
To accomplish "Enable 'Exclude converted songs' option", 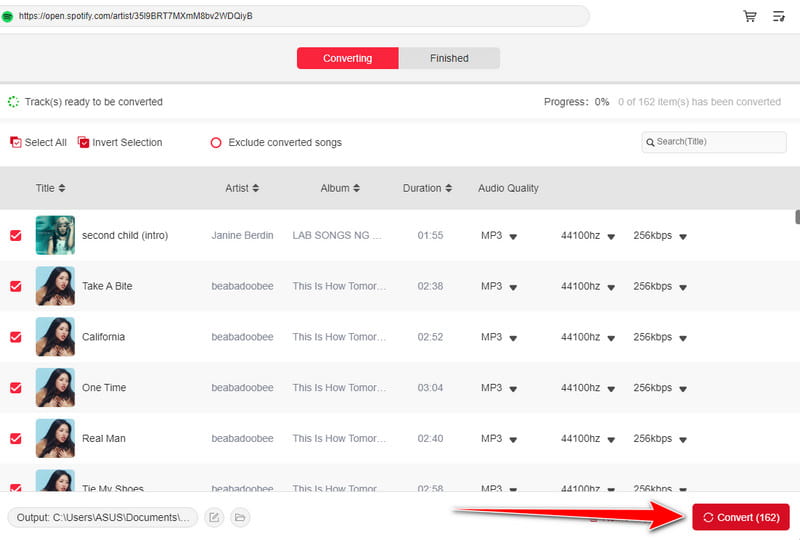I will point(215,143).
